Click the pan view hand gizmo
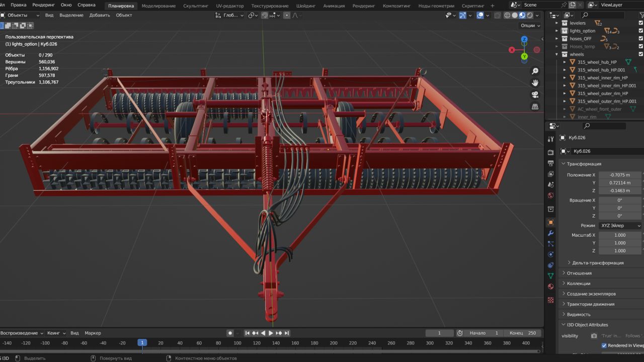The width and height of the screenshot is (644, 362). 535,83
